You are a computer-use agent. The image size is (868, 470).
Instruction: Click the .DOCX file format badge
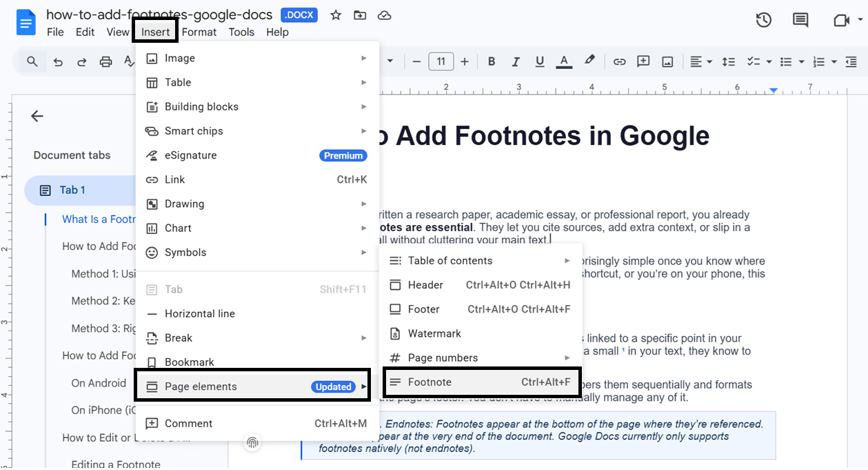pos(299,14)
